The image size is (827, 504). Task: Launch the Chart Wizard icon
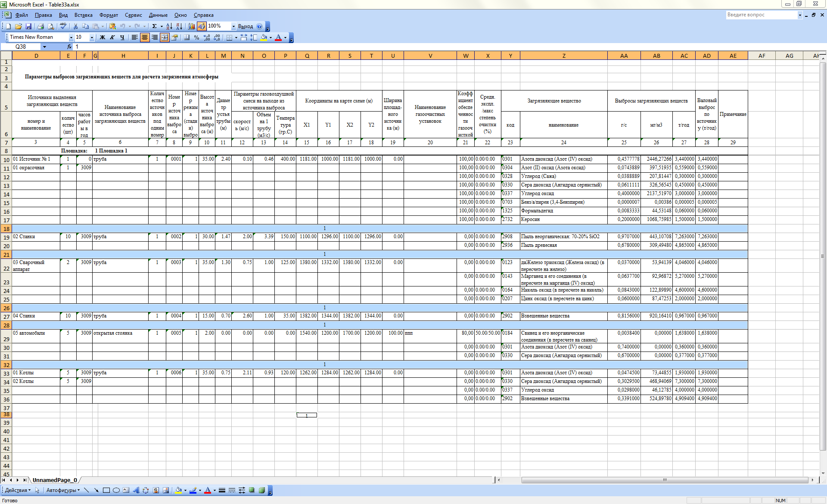(x=192, y=26)
